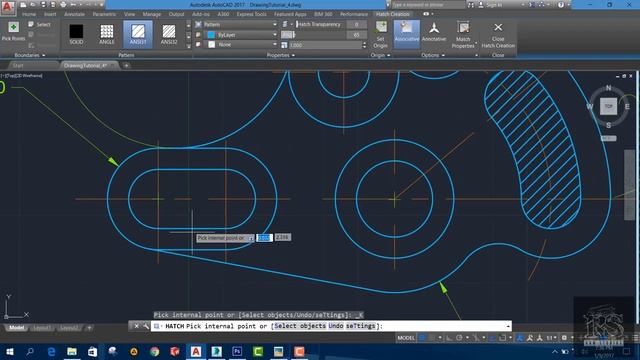The height and width of the screenshot is (360, 640).
Task: Choose the ANSI31 hatch pattern
Action: pos(138,34)
